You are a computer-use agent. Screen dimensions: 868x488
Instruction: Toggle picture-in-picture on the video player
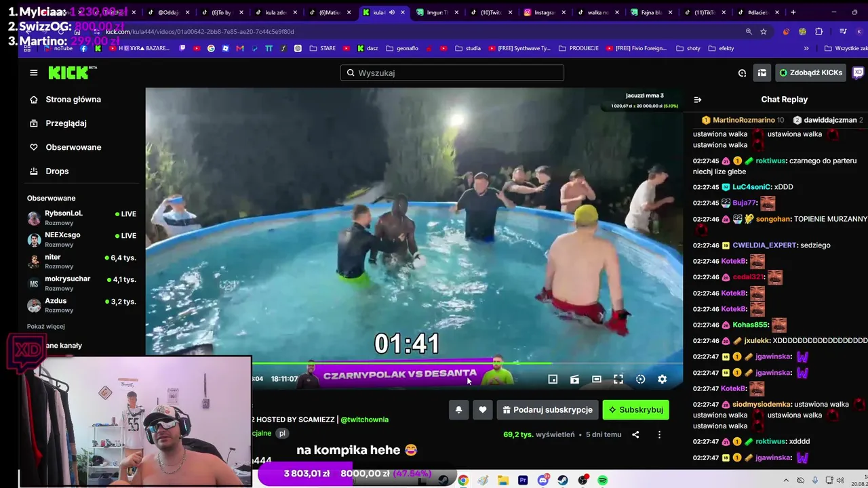(x=553, y=380)
